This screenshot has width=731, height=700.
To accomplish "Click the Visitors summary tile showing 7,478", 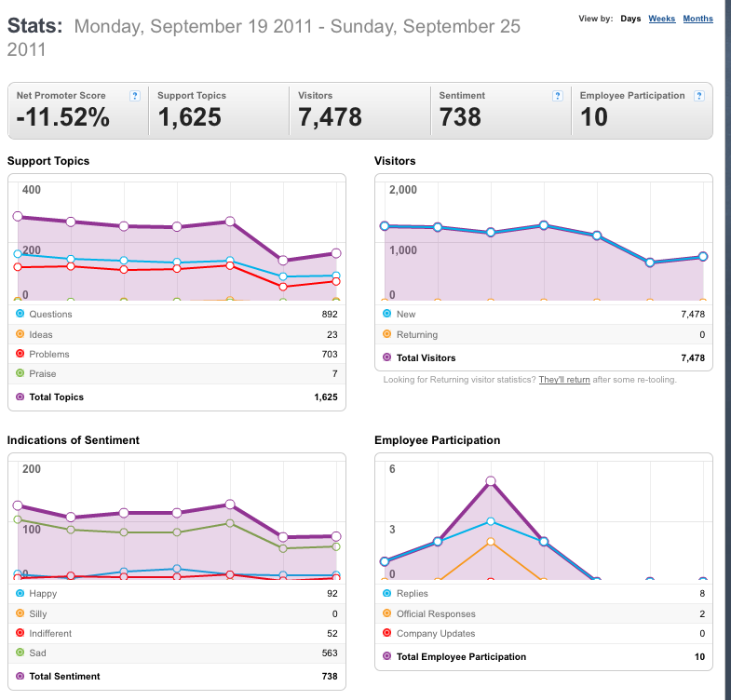I will click(359, 111).
